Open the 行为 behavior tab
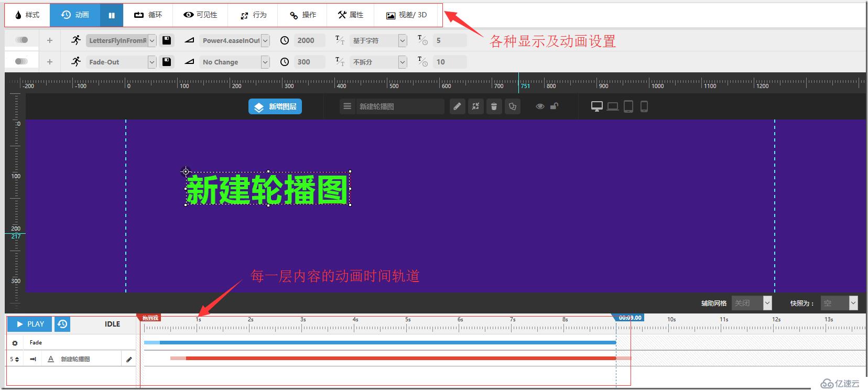 [x=253, y=15]
